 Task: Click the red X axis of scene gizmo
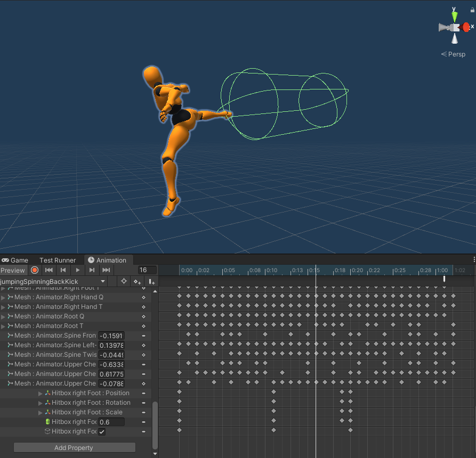(x=465, y=27)
